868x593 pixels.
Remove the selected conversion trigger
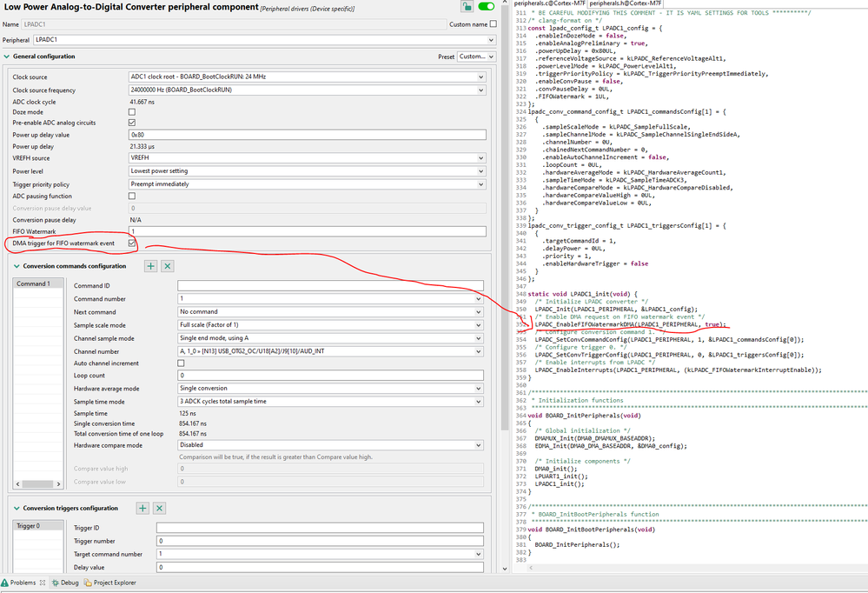coord(159,508)
